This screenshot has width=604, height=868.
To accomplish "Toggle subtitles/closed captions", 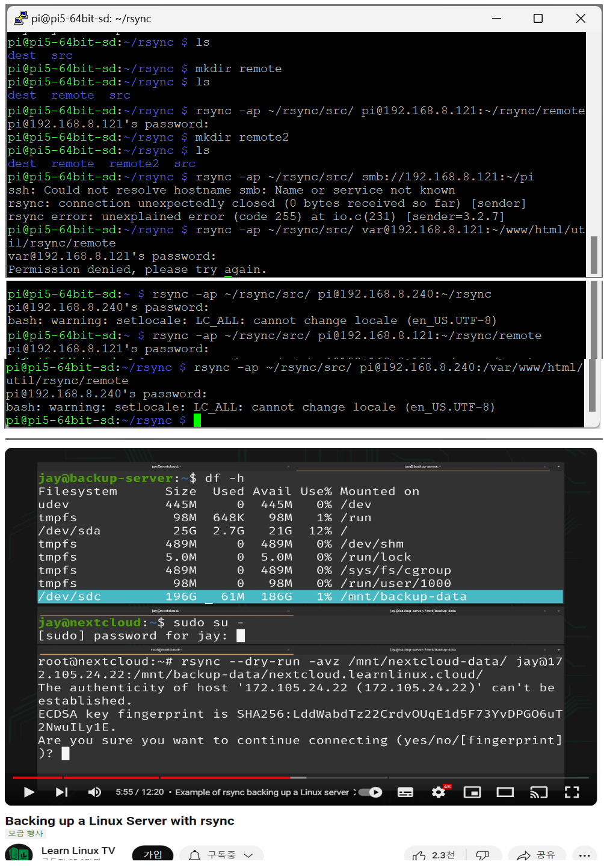I will [405, 792].
